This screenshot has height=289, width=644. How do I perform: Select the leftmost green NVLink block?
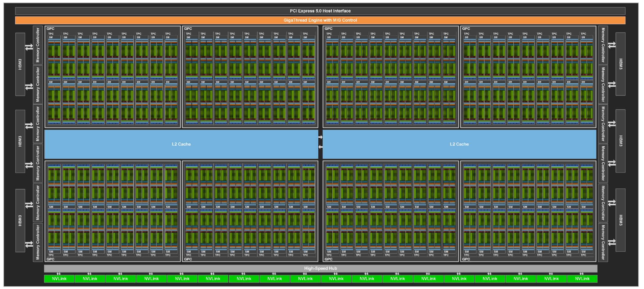coord(59,279)
